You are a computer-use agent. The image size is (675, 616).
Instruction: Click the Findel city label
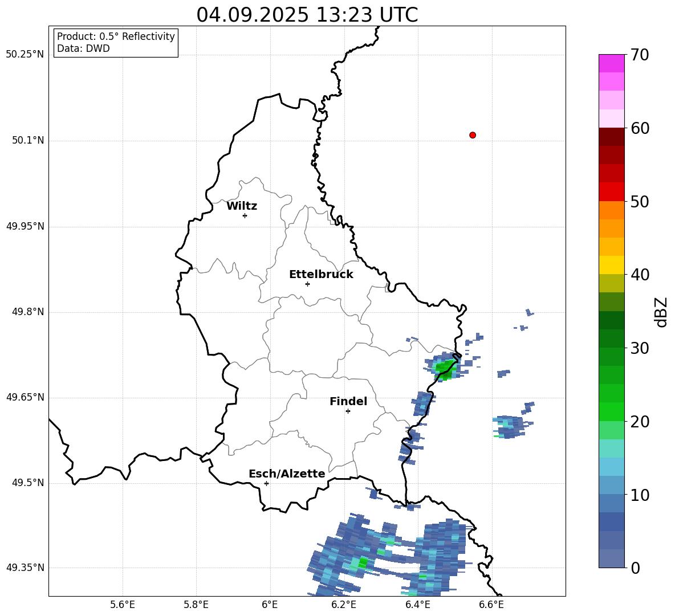pos(348,401)
